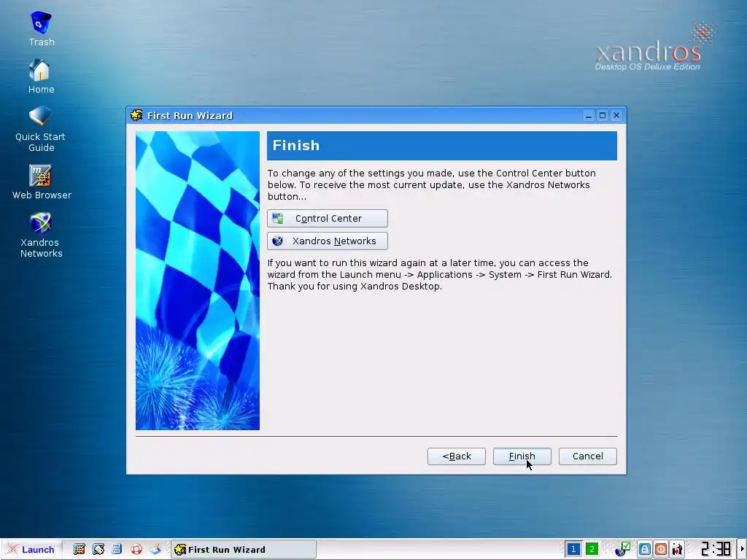Click the red logout power tray icon
The image size is (747, 560).
tap(661, 550)
